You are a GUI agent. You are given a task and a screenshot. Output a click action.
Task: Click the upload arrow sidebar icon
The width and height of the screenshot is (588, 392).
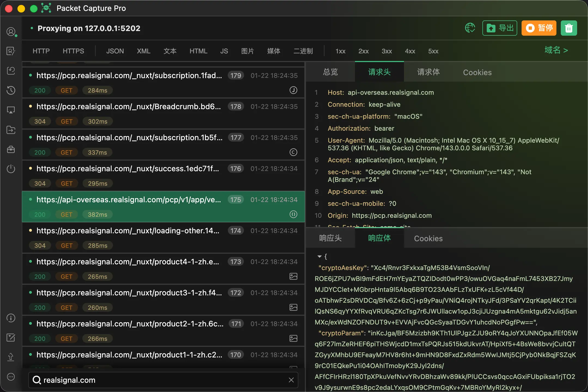click(11, 357)
